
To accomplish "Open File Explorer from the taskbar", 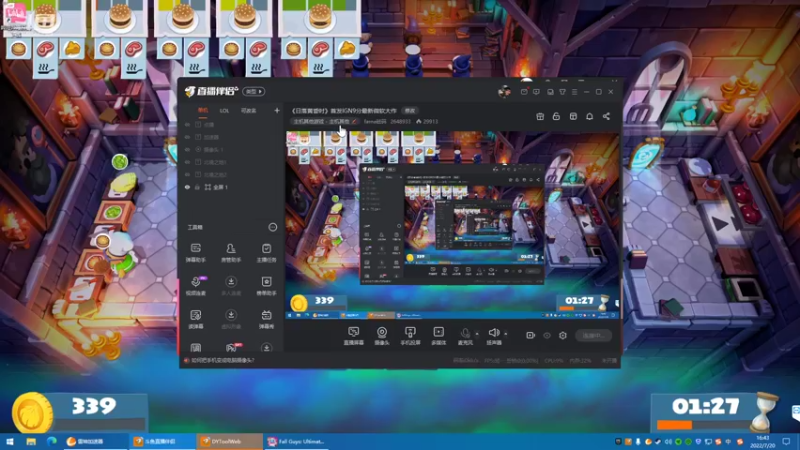I will tap(31, 441).
